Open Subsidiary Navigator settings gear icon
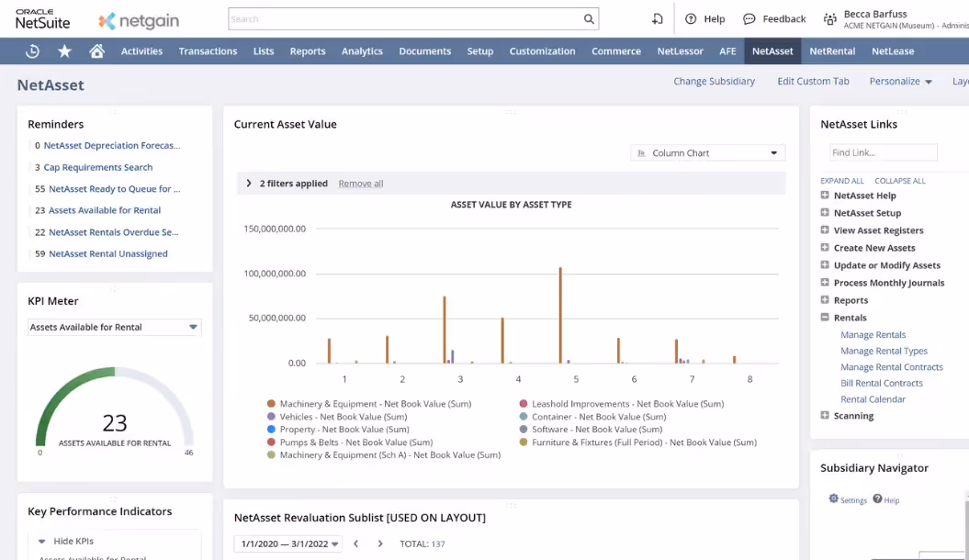This screenshot has width=969, height=560. [x=833, y=498]
